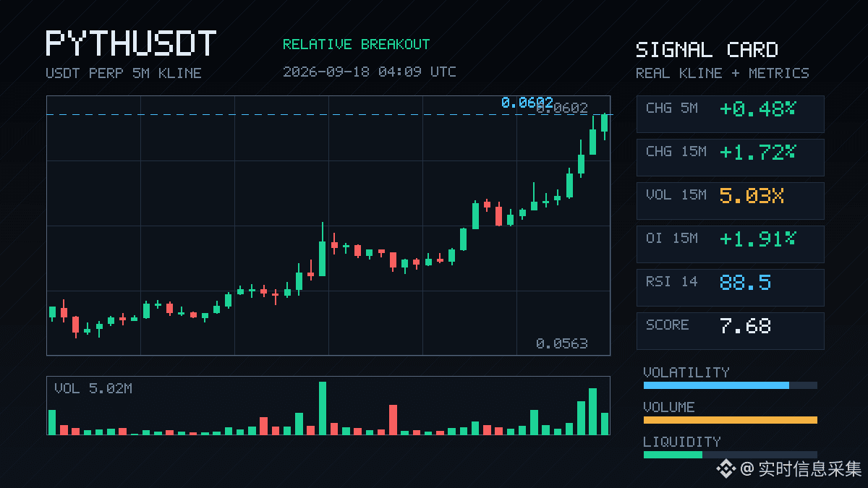Screen dimensions: 868x488
Task: Click the 2026-09-18 04:09 UTC timestamp
Action: [x=370, y=72]
